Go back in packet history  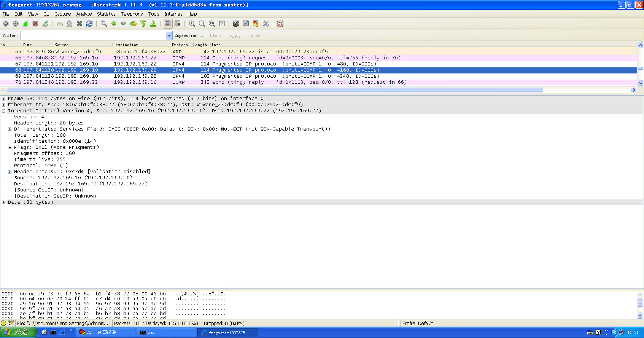114,24
